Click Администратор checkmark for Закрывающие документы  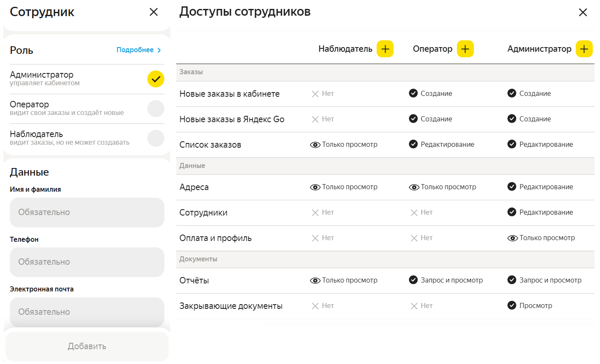(512, 305)
